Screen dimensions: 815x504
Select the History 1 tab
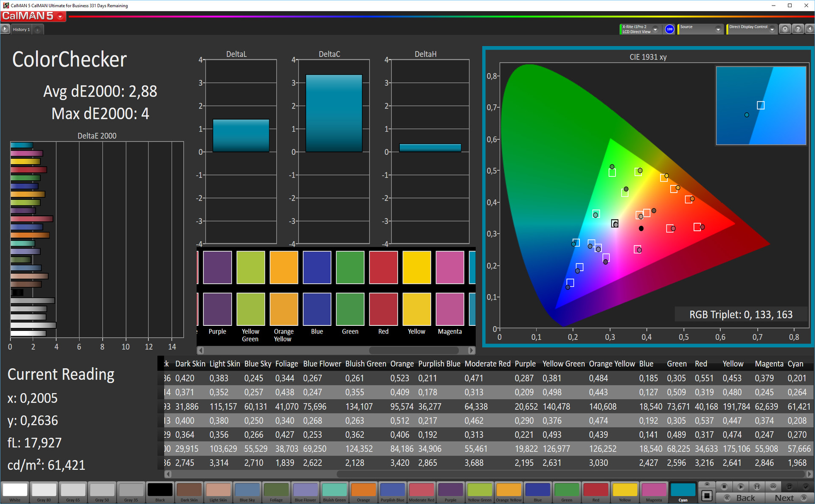coord(21,30)
